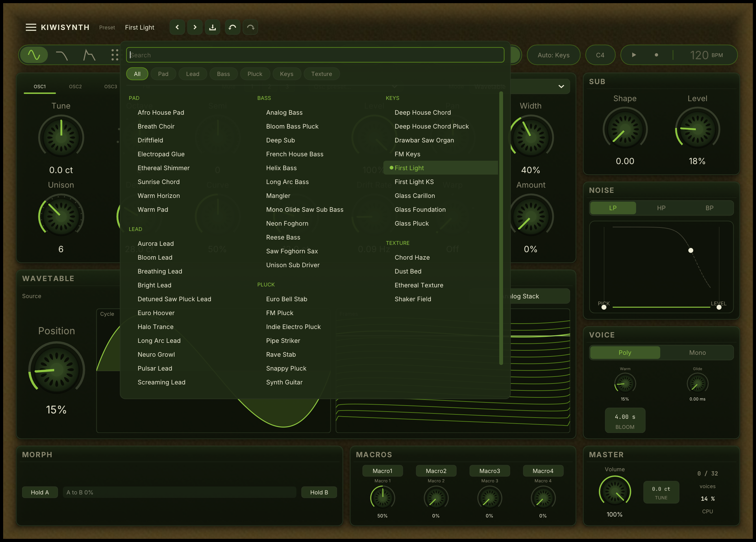Open the dotted matrix page icon

tap(115, 55)
